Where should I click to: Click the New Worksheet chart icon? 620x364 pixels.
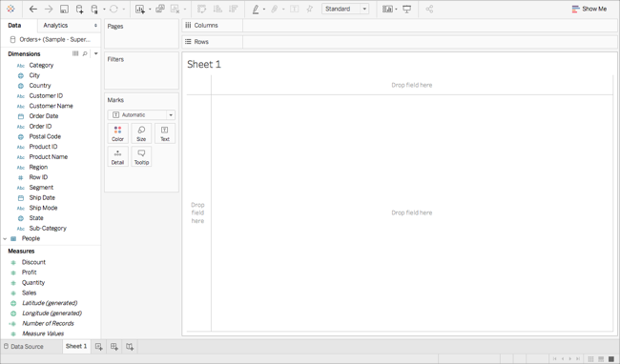coord(140,10)
